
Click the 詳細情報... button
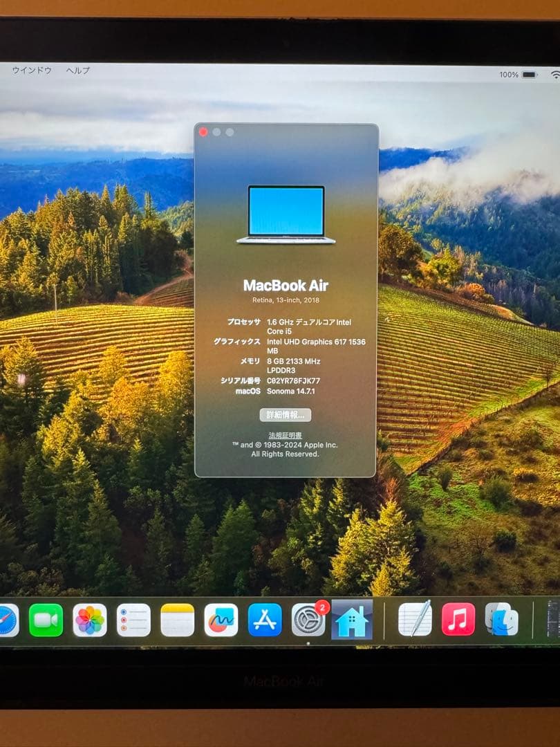pos(286,415)
